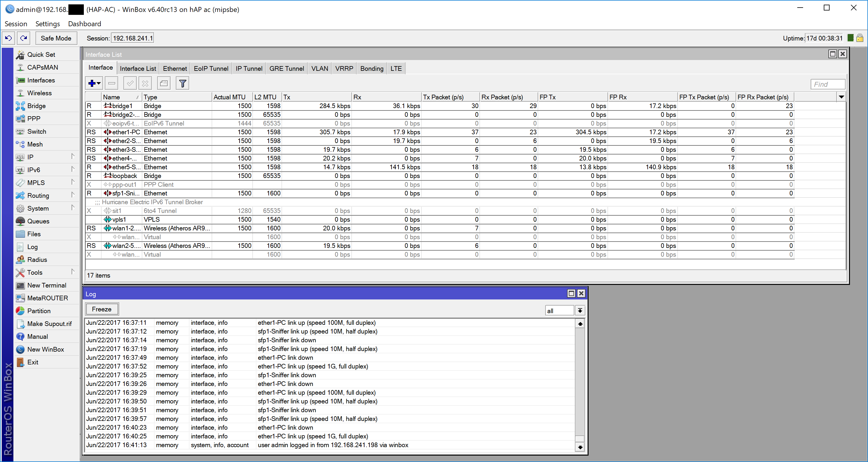Viewport: 868px width, 462px height.
Task: Click the Redo arrow icon
Action: tap(24, 38)
